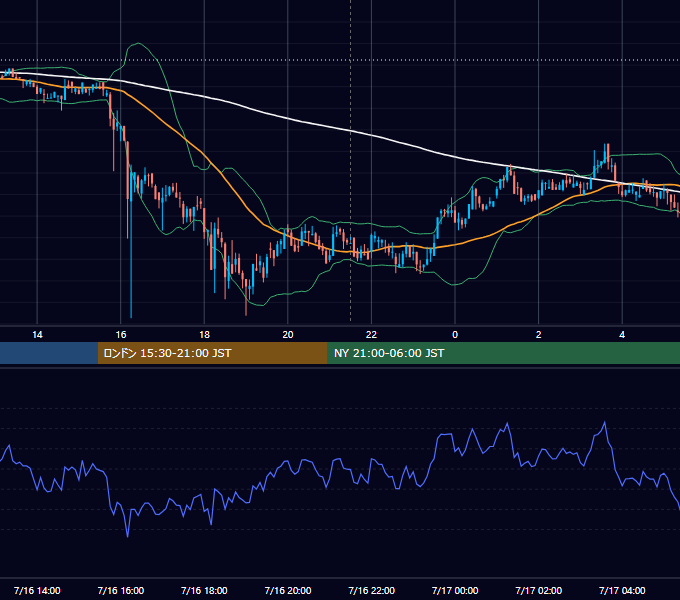Click the 4 hour axis label

(622, 335)
